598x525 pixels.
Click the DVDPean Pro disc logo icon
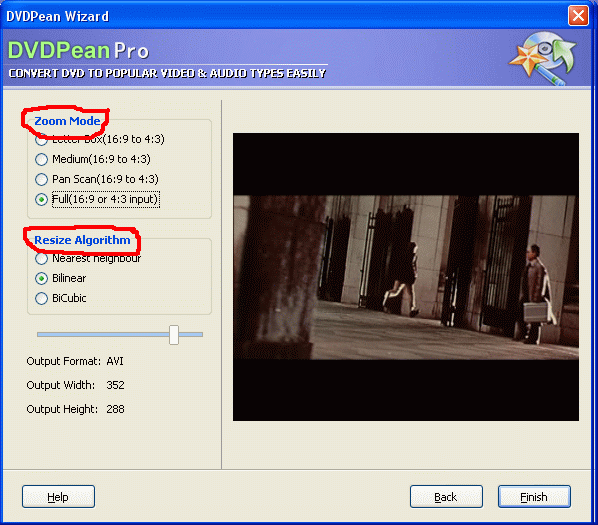click(x=543, y=58)
